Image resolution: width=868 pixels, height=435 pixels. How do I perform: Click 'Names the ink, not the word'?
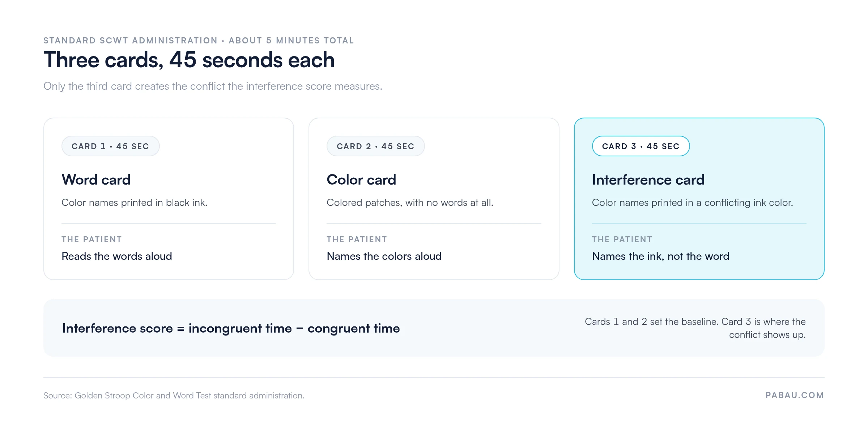[660, 256]
